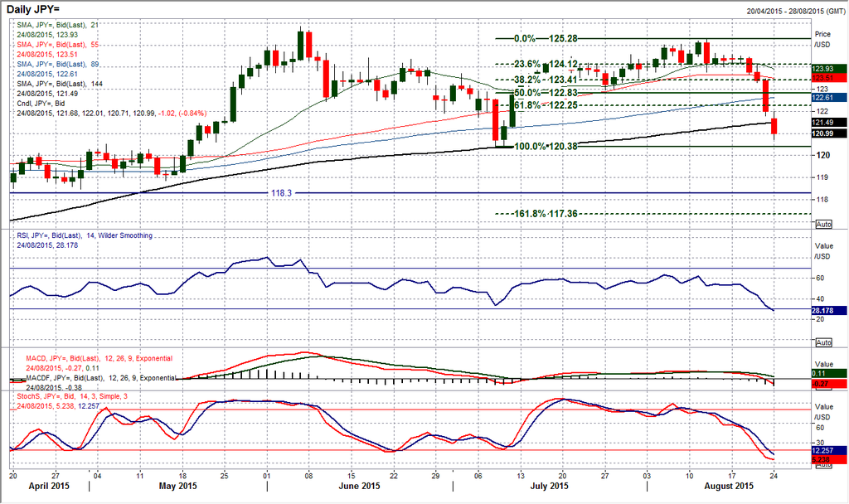Screen dimensions: 849x504
Task: Click the 12.257 stochastic value tag
Action: click(x=829, y=450)
